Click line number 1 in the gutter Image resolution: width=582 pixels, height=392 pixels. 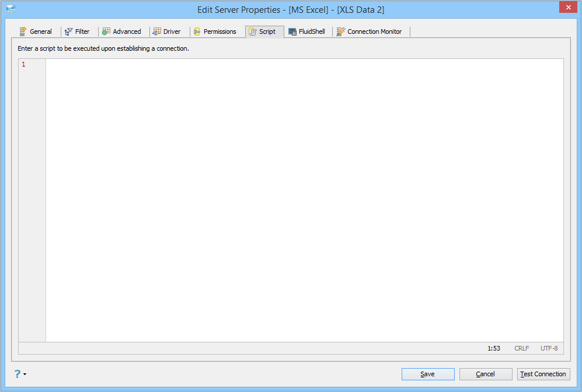coord(23,65)
